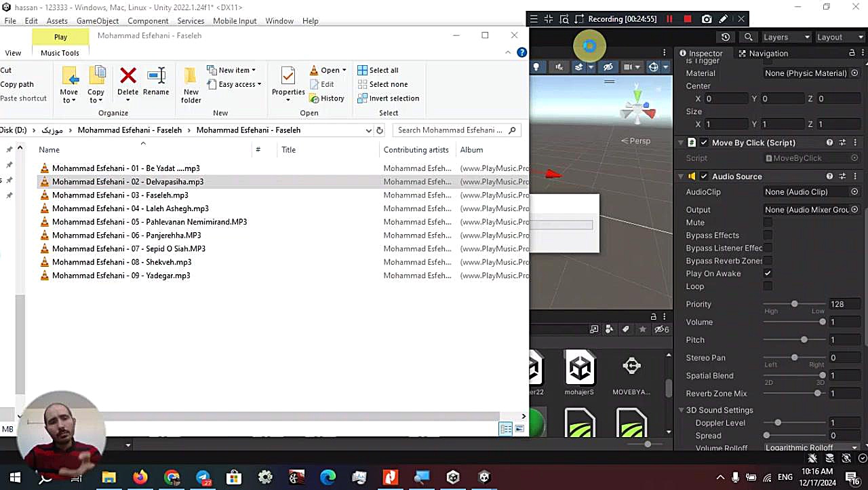Open the GameObject menu in Unity
The image size is (868, 490).
tap(98, 21)
